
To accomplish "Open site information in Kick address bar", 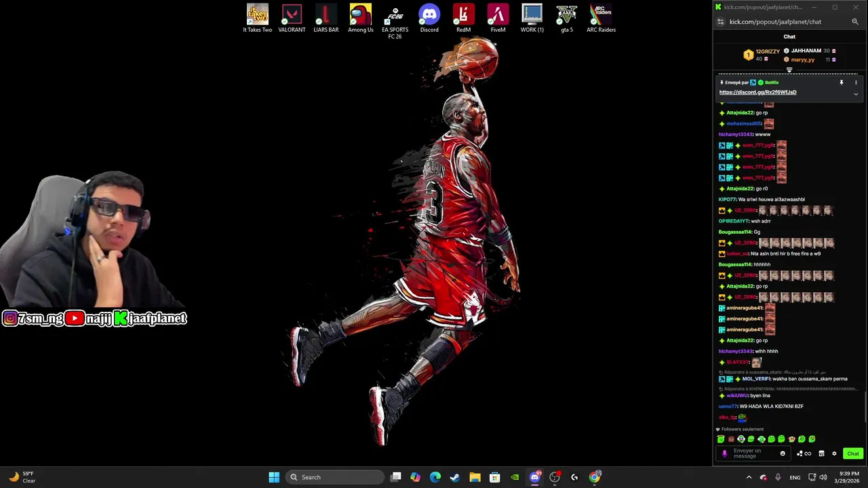I will [x=721, y=22].
